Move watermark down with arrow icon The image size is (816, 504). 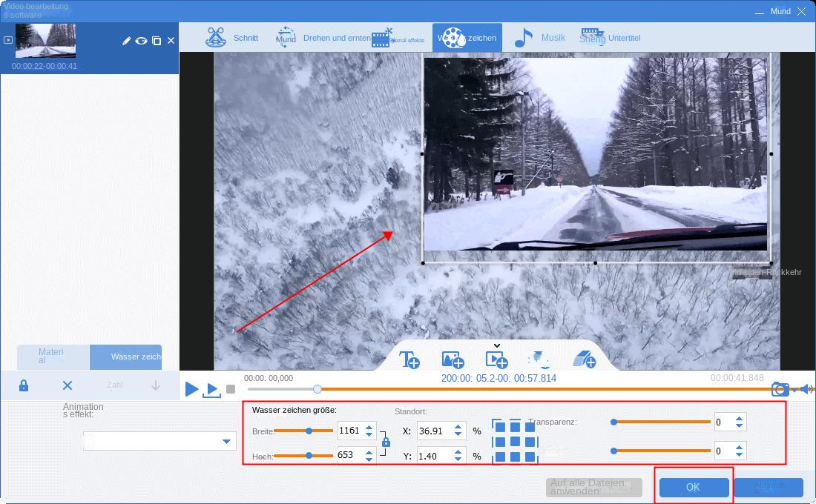tap(155, 385)
